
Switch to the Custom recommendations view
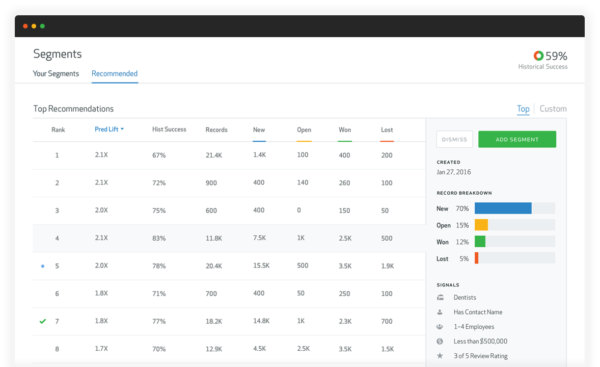553,109
